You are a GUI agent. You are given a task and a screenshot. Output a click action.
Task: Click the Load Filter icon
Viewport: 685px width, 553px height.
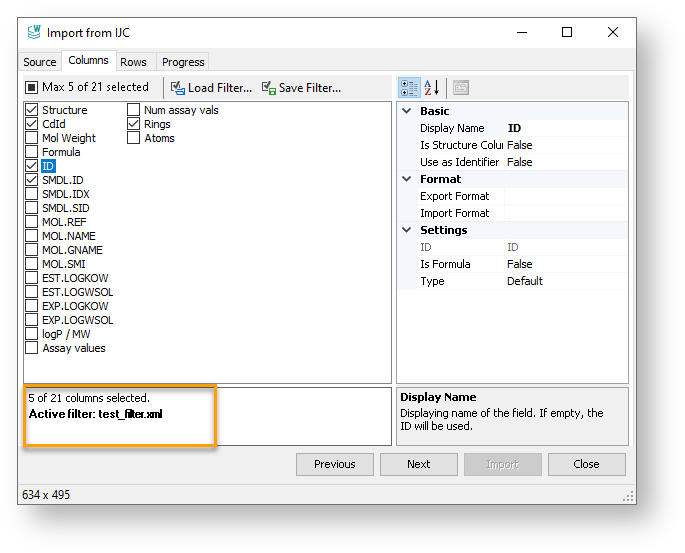178,88
